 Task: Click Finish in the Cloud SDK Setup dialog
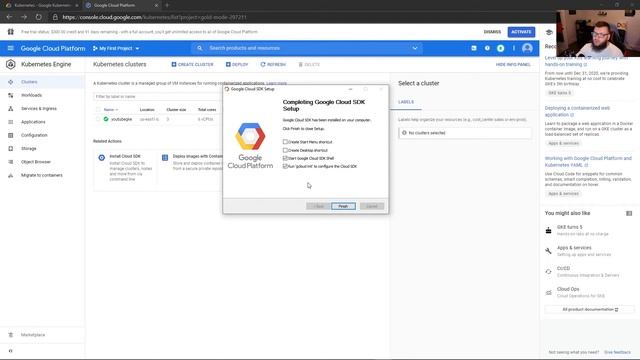coord(343,206)
